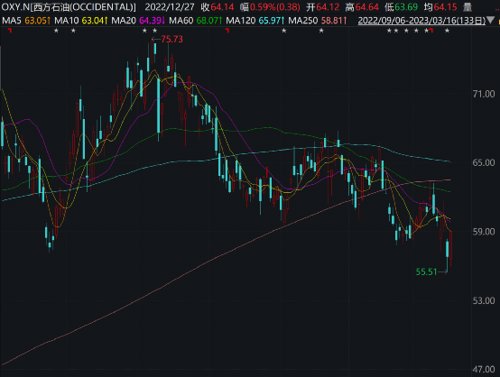This screenshot has width=500, height=377.
Task: Select the star marker above the 75.73 peak
Action: point(155,31)
